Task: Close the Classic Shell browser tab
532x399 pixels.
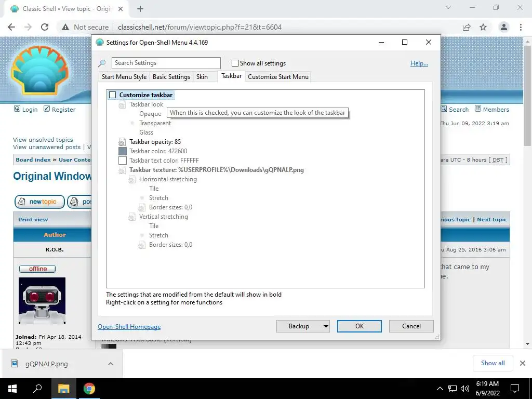Action: tap(121, 9)
